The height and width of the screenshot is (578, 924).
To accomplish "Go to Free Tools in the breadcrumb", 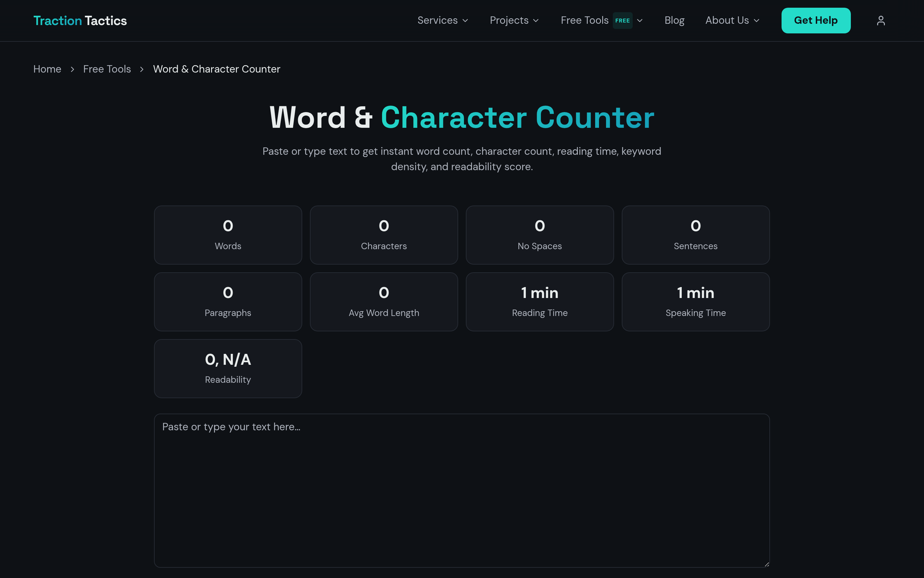I will click(x=107, y=69).
